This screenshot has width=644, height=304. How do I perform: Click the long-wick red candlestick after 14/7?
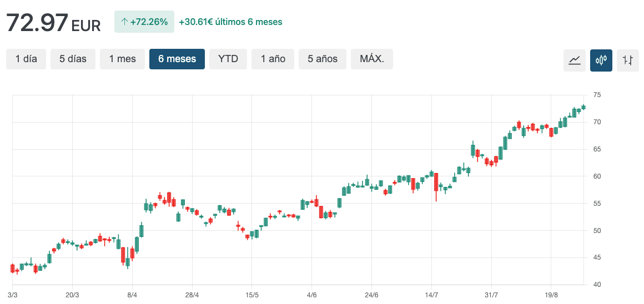436,182
